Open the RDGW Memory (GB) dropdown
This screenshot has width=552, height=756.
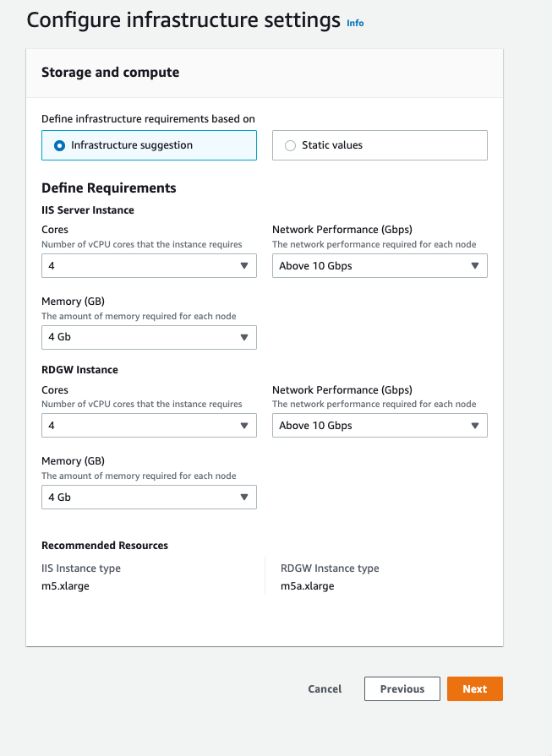pyautogui.click(x=149, y=497)
